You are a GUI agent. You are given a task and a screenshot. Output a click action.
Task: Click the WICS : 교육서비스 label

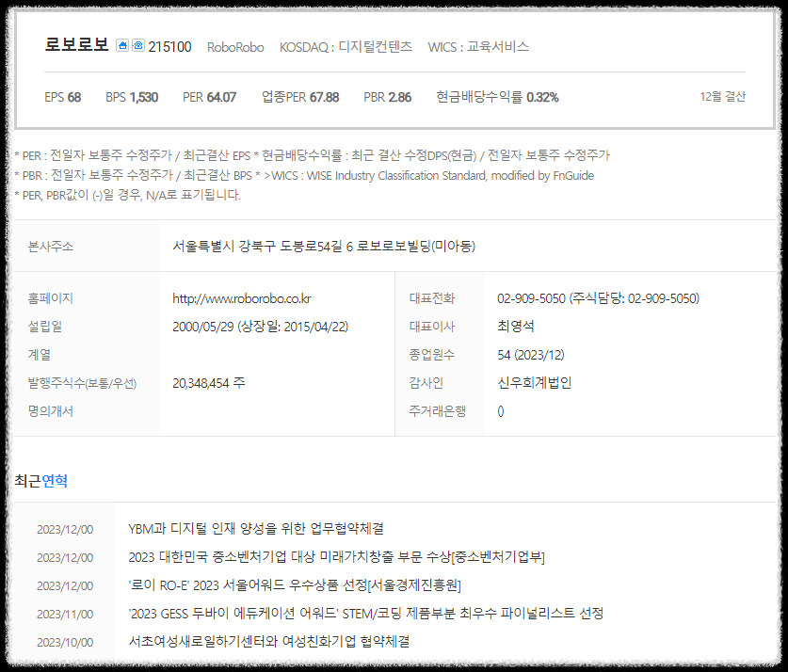[x=478, y=47]
